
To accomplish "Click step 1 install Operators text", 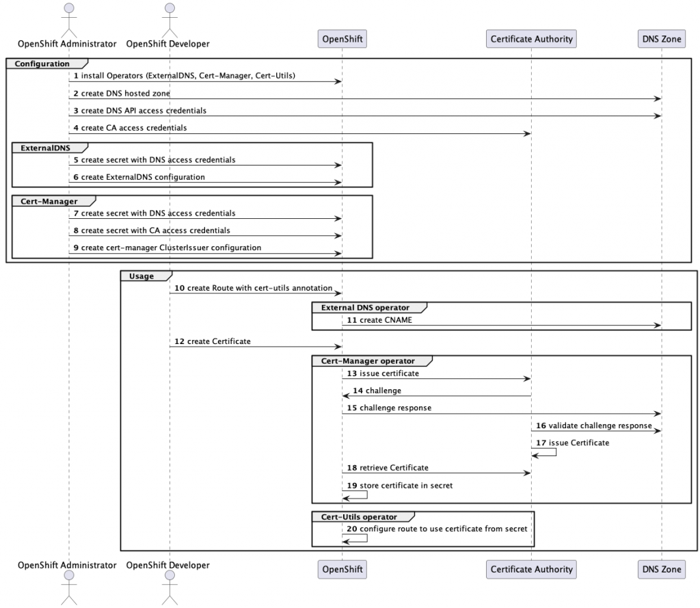I will (x=185, y=76).
